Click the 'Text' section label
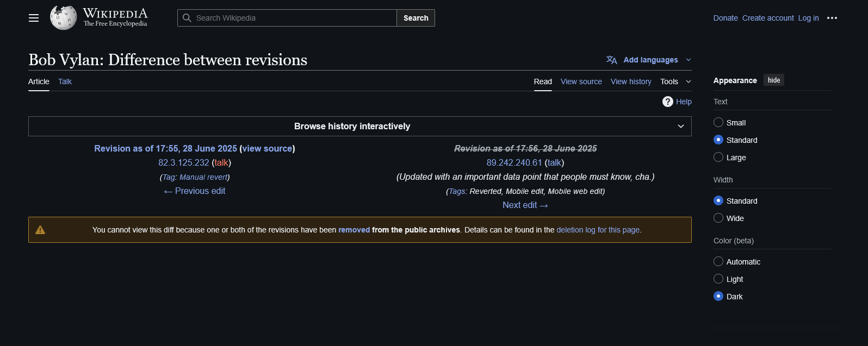 pos(720,102)
